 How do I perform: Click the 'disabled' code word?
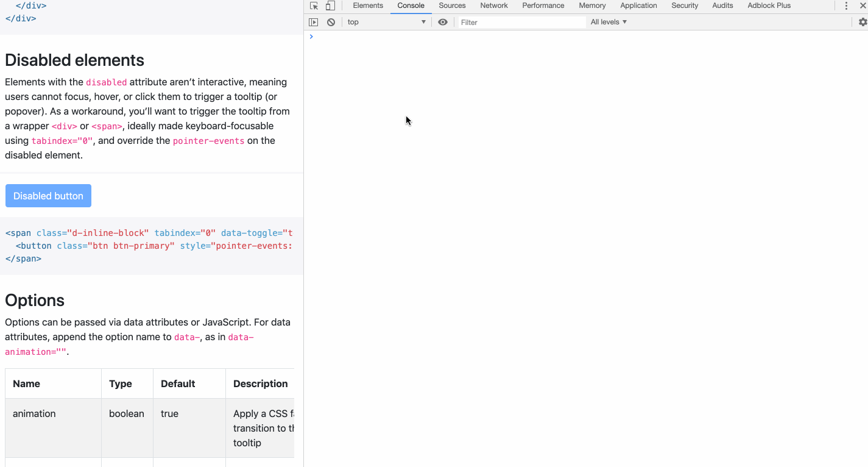click(x=107, y=82)
